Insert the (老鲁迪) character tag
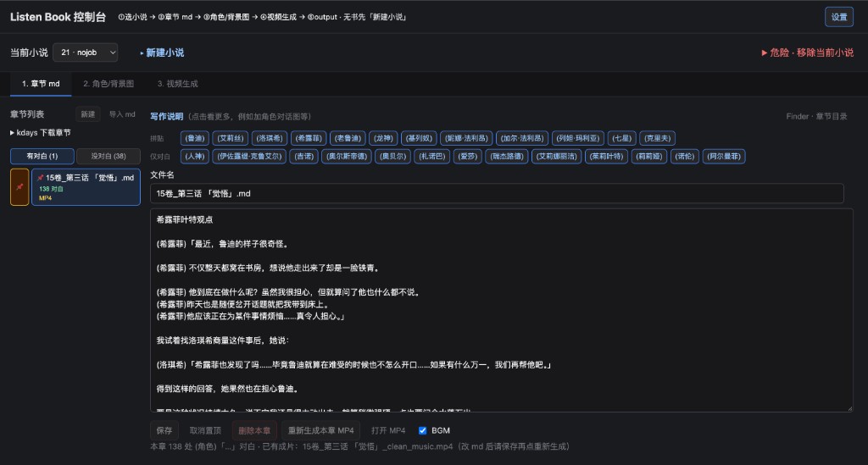The image size is (868, 465). click(348, 138)
